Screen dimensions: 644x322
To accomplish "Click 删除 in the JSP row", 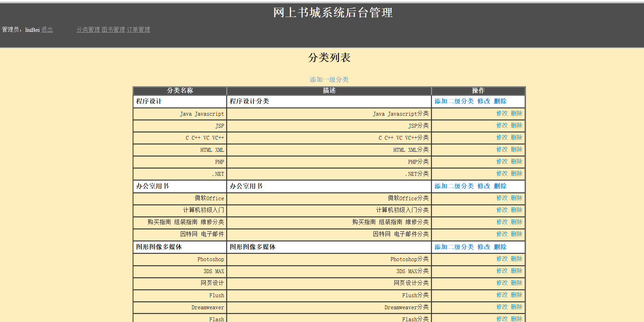I will coord(516,125).
